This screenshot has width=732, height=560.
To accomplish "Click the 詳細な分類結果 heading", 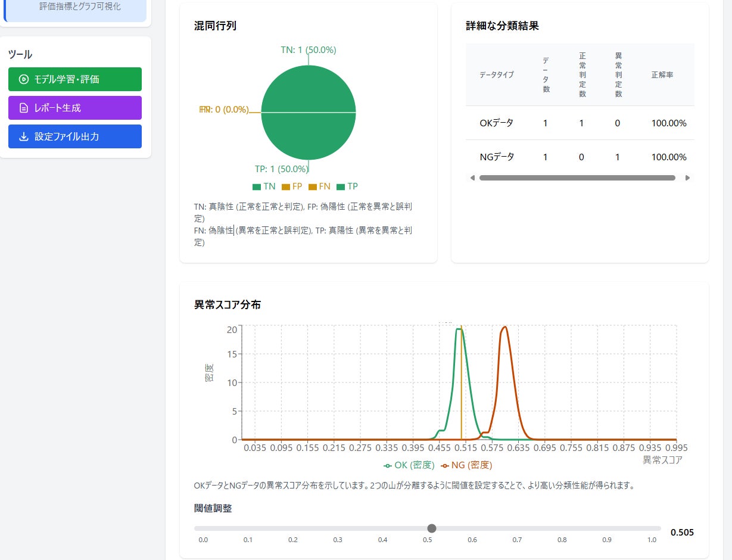I will [x=503, y=26].
